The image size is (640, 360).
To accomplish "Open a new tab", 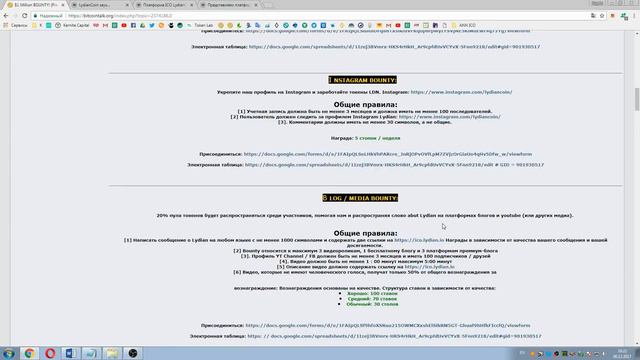I will point(268,5).
